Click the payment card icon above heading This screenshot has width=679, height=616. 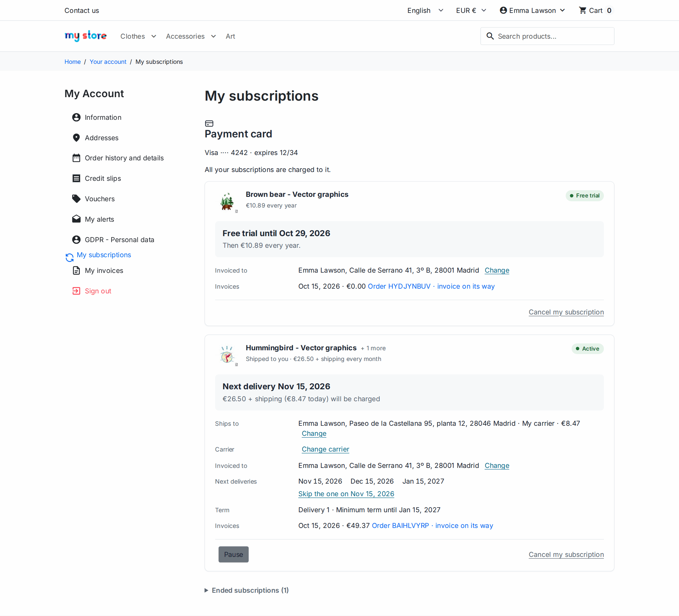coord(209,123)
